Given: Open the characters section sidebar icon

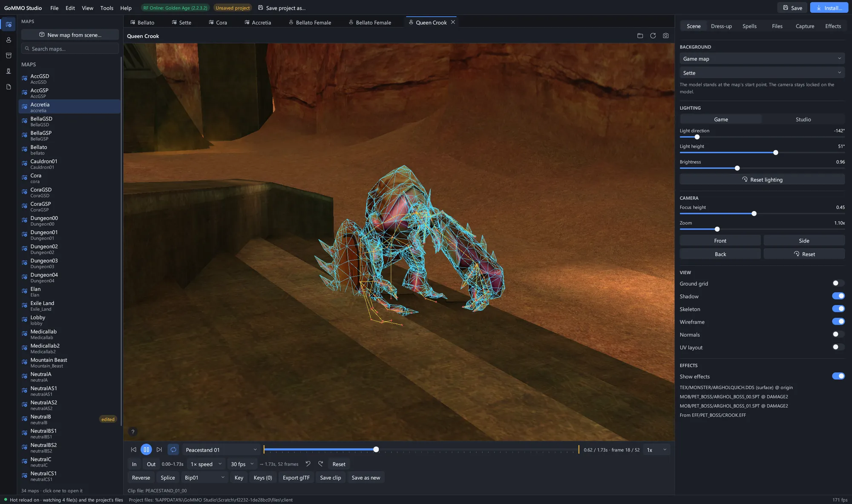Looking at the screenshot, I should 9,40.
